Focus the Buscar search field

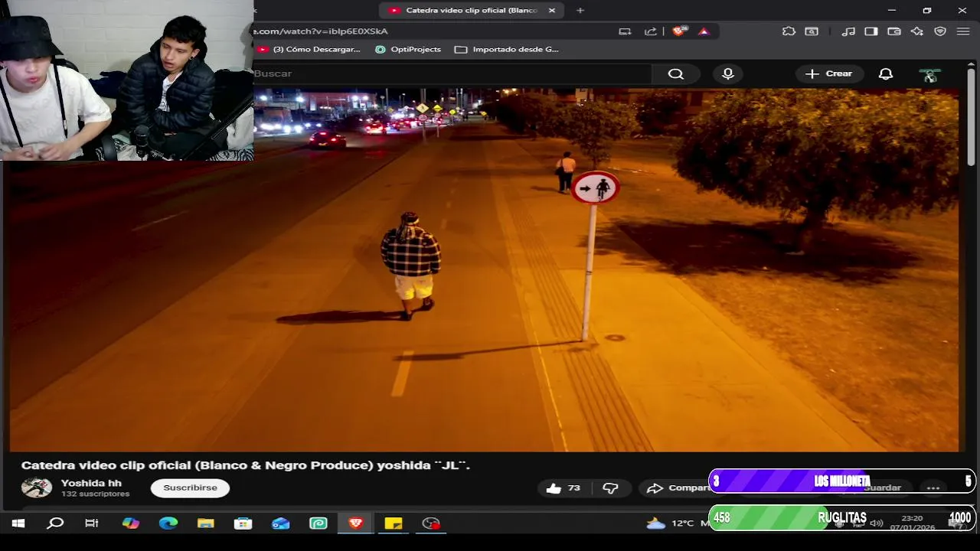[x=452, y=73]
